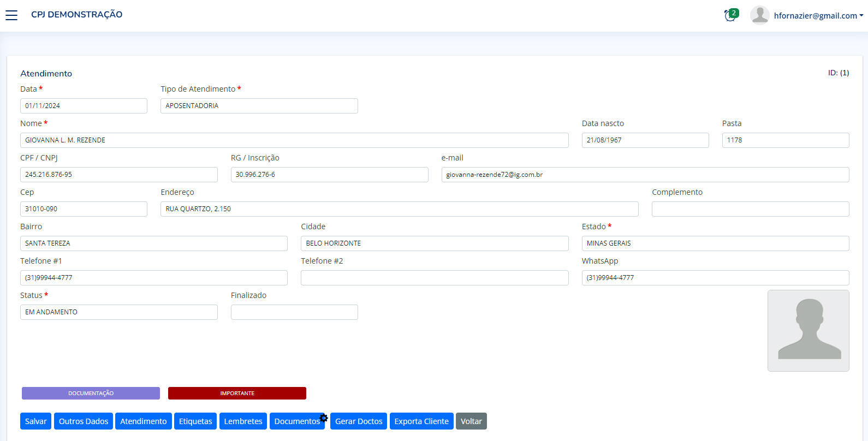This screenshot has height=441, width=868.
Task: Click the user avatar icon in header
Action: tap(759, 15)
